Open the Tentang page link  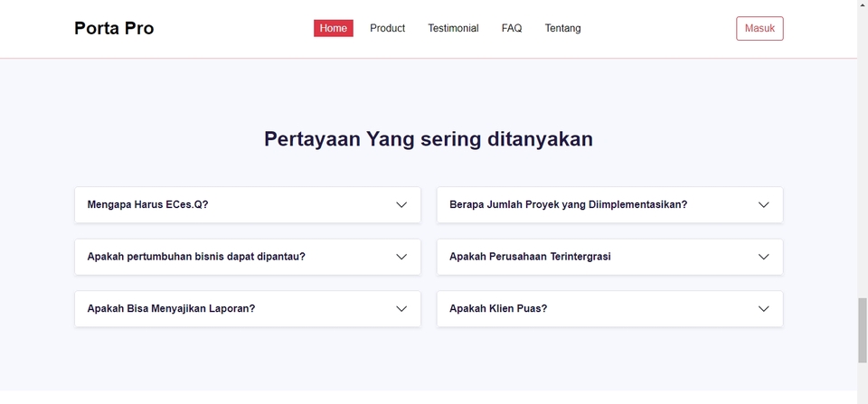tap(562, 28)
